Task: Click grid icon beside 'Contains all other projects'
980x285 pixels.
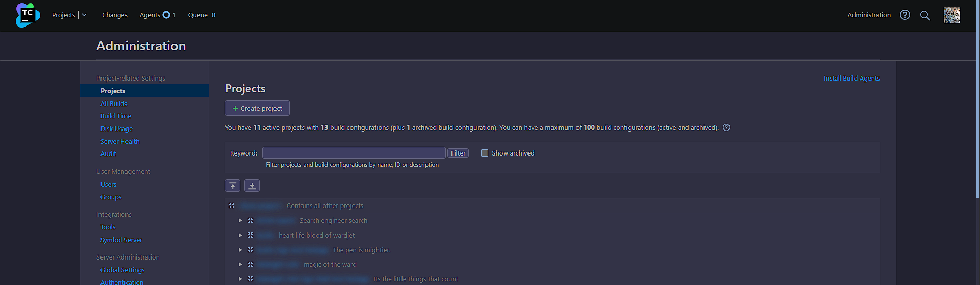Action: pyautogui.click(x=231, y=205)
